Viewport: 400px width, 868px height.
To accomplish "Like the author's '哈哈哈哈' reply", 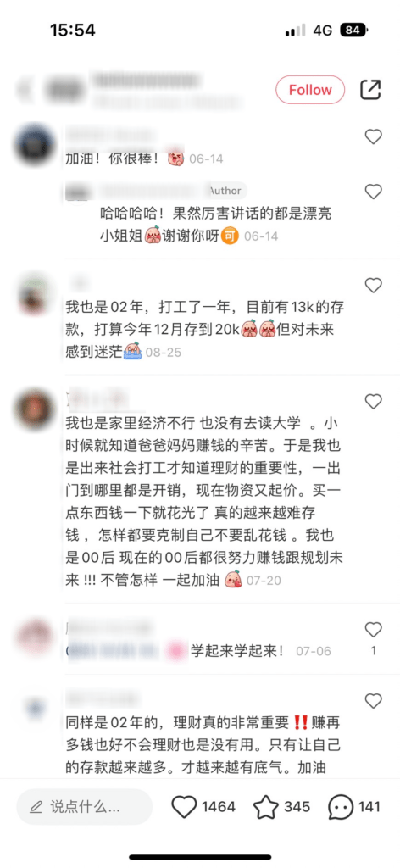I will point(374,192).
